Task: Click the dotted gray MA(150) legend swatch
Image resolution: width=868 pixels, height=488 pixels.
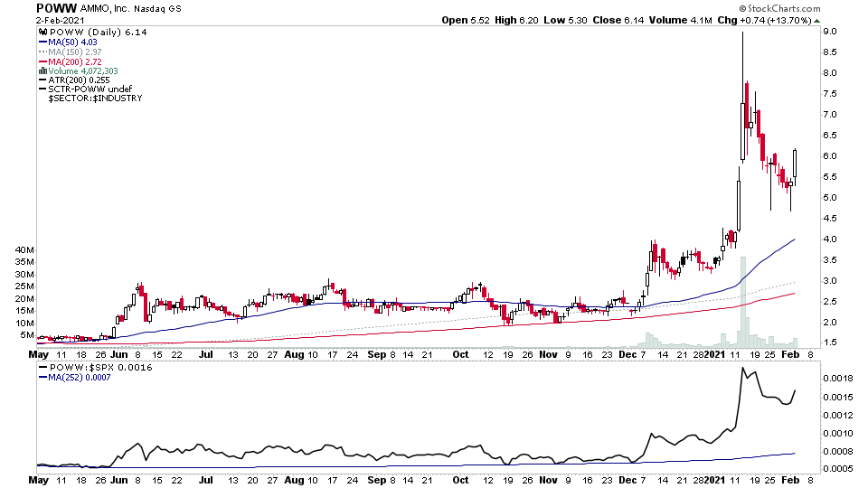Action: coord(42,52)
